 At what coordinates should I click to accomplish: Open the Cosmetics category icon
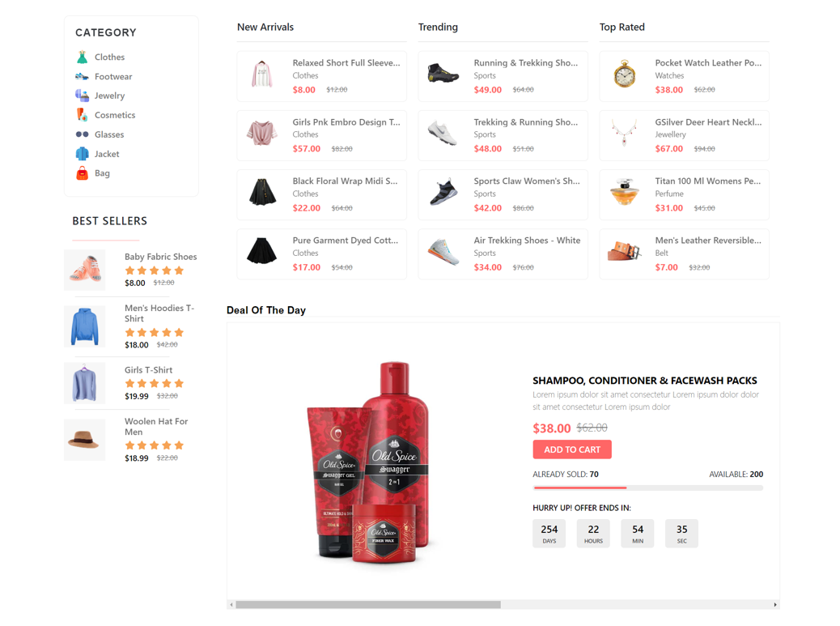pos(82,115)
